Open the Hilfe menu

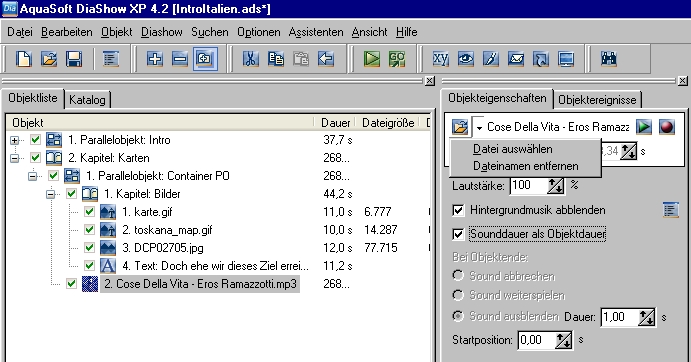406,32
